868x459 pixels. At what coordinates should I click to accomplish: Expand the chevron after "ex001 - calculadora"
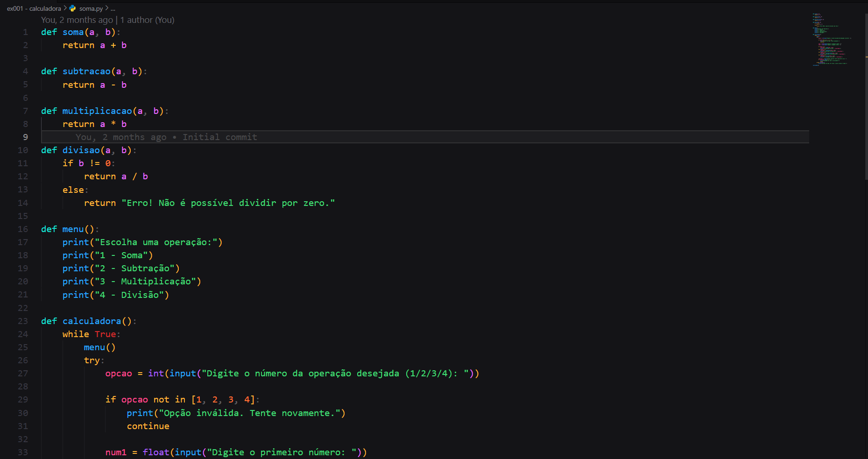click(x=65, y=8)
